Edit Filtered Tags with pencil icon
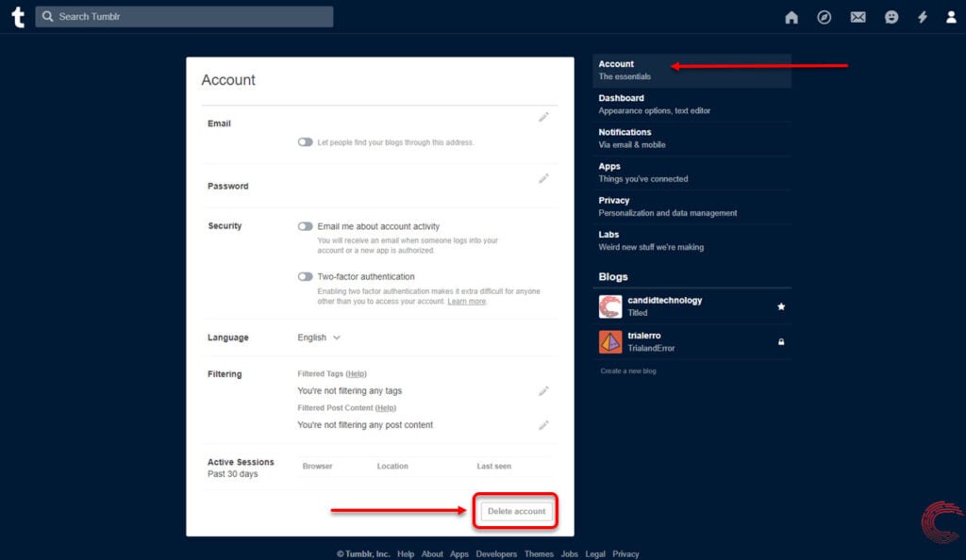This screenshot has height=560, width=966. 543,390
